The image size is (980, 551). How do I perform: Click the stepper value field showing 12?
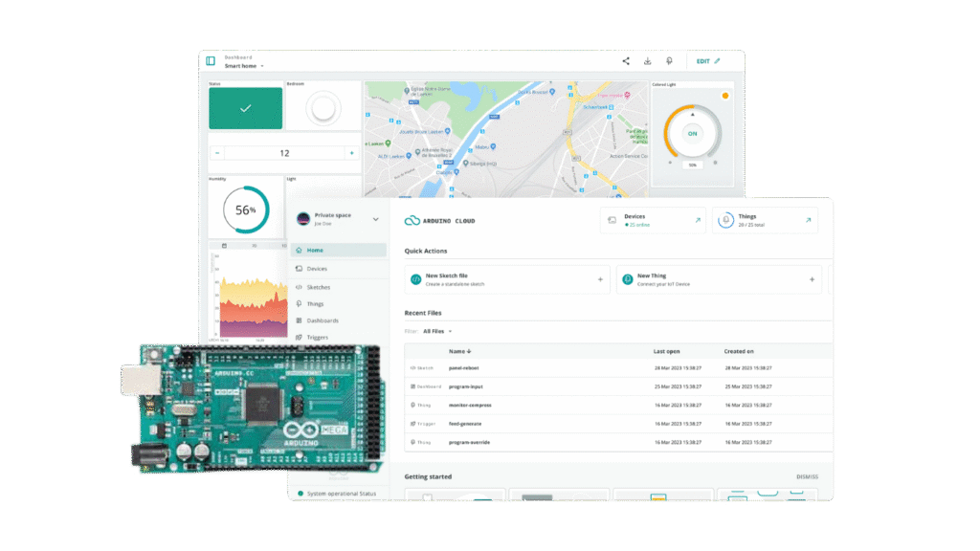pos(284,153)
